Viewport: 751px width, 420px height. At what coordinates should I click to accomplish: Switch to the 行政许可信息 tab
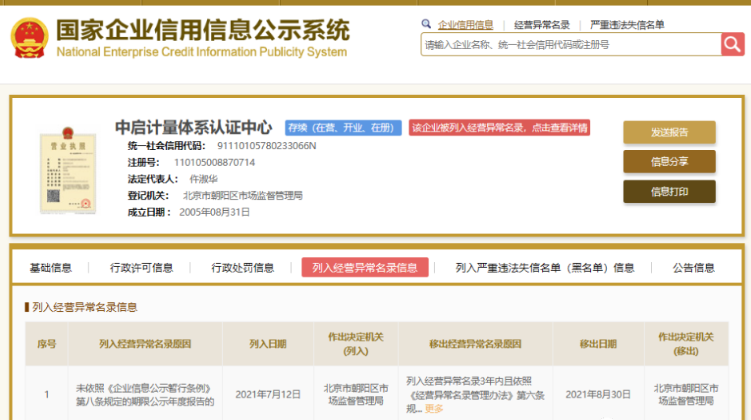(141, 268)
